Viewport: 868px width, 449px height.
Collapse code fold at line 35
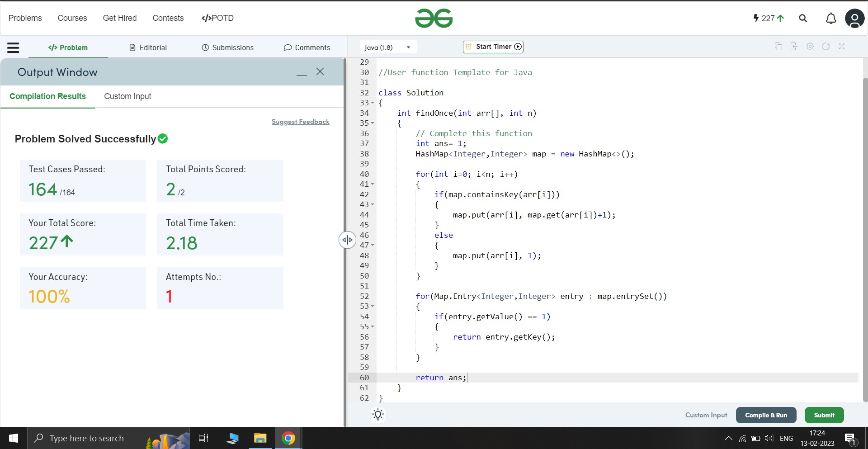[373, 123]
